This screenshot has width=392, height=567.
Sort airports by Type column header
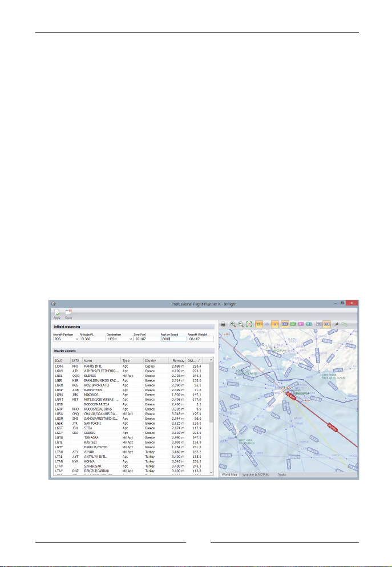(132, 360)
